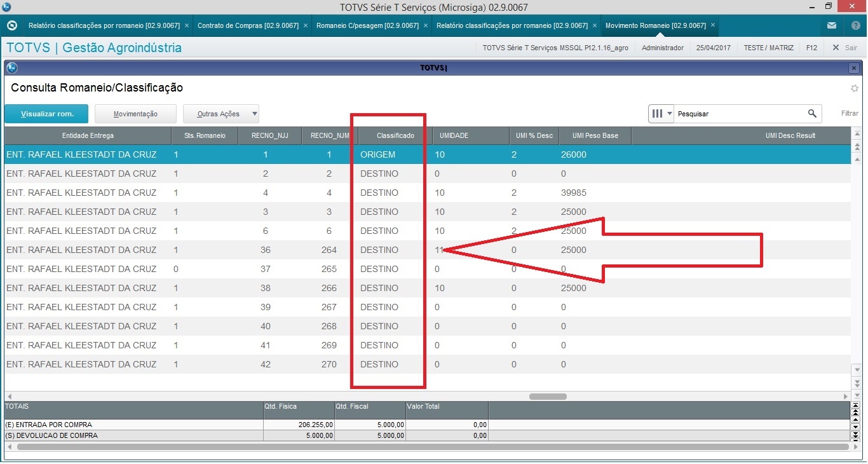Select the row with RECNO_NJM 267
The width and height of the screenshot is (868, 464).
(427, 307)
